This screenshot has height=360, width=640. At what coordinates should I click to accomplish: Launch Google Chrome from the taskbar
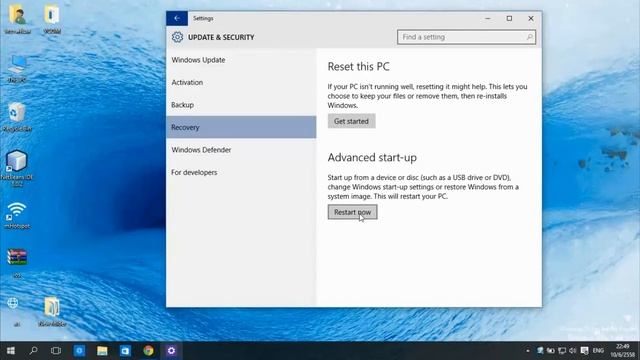149,351
